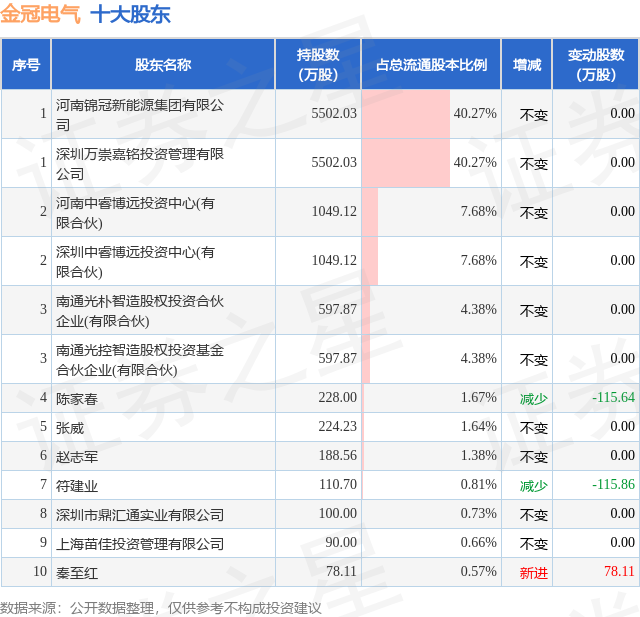Click the 不变 status for 赵志军
Image resolution: width=640 pixels, height=617 pixels.
click(x=533, y=457)
